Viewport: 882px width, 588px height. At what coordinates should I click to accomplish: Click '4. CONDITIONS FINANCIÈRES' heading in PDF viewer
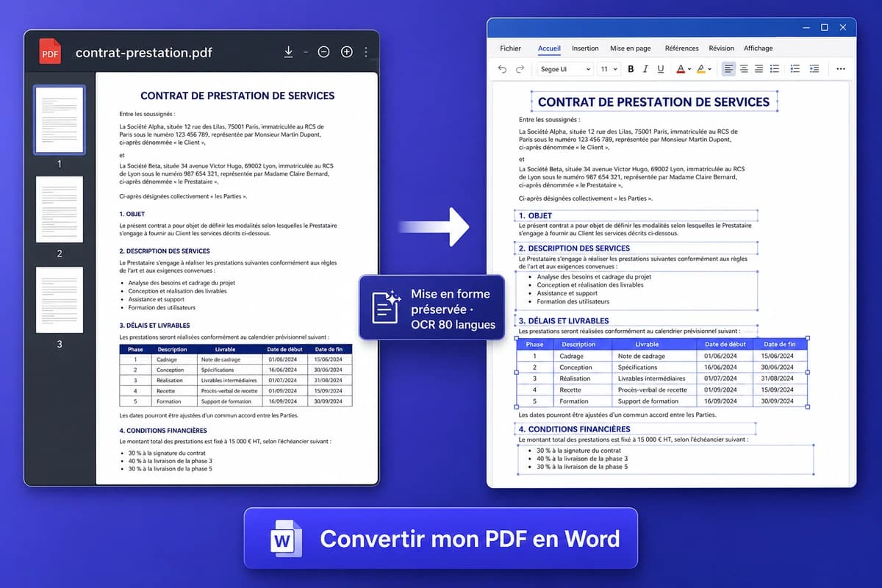(162, 431)
